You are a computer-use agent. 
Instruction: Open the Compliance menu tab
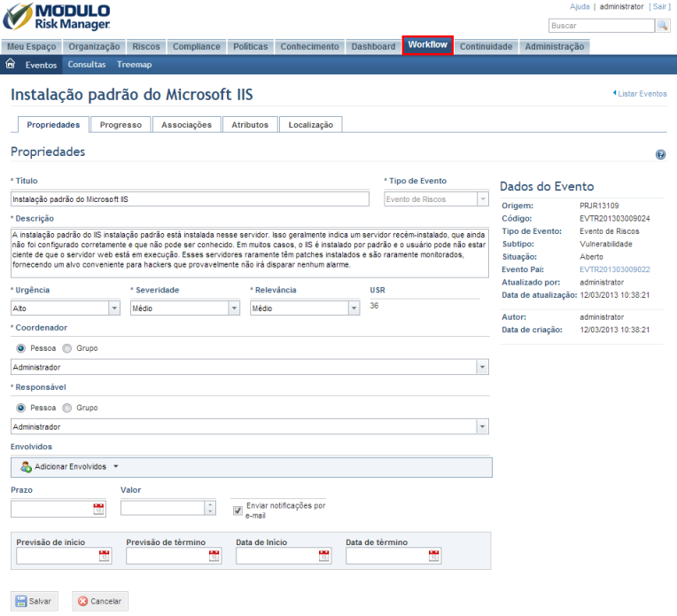[x=197, y=47]
